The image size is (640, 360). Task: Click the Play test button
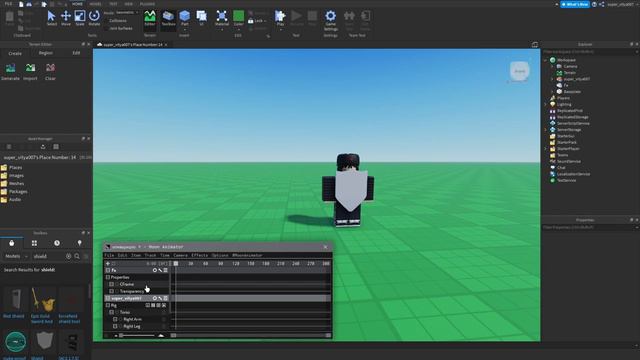point(280,19)
